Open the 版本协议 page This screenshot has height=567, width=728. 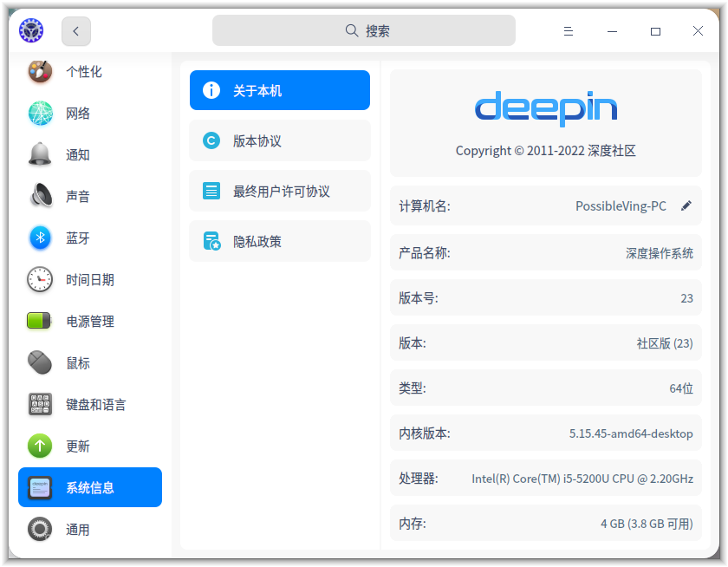280,140
